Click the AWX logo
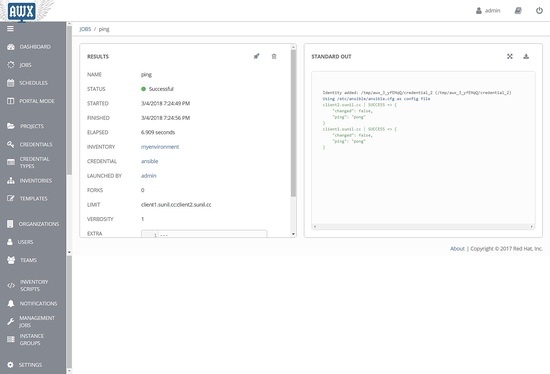Viewport: 550px width, 374px height. pyautogui.click(x=22, y=11)
